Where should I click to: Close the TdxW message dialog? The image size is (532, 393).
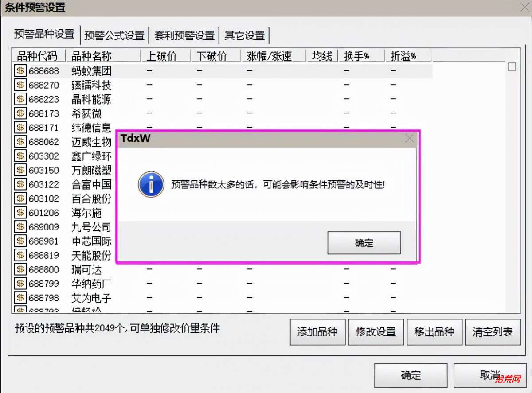[410, 139]
